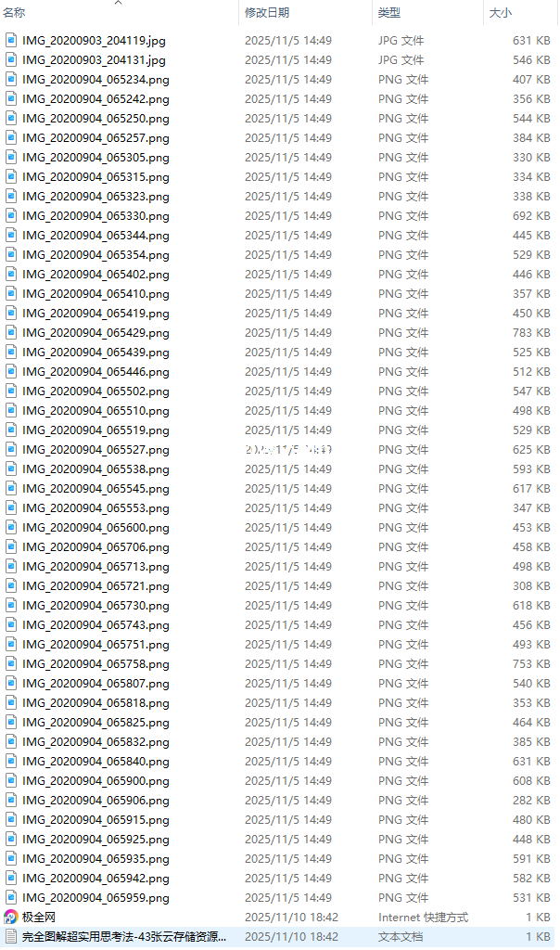Select IMG_20200904_065429.png file name
The width and height of the screenshot is (560, 950).
pyautogui.click(x=95, y=333)
